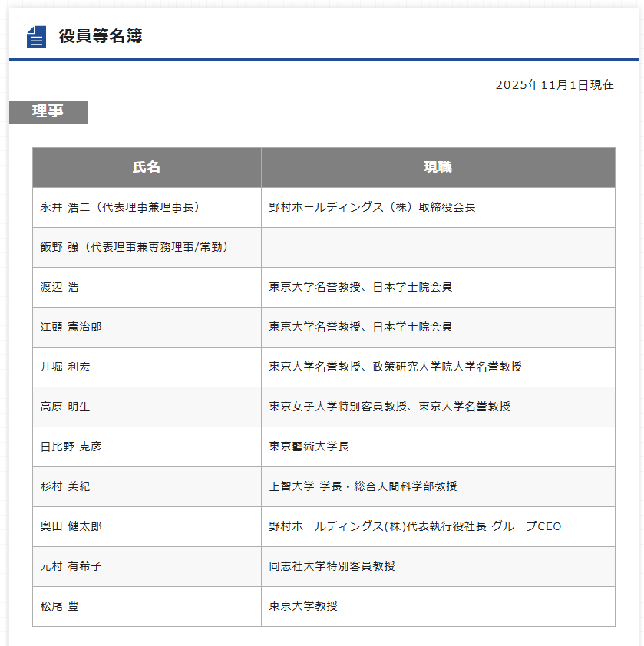The image size is (644, 646).
Task: Click the 2025年11月1日現在 date text
Action: coord(554,85)
